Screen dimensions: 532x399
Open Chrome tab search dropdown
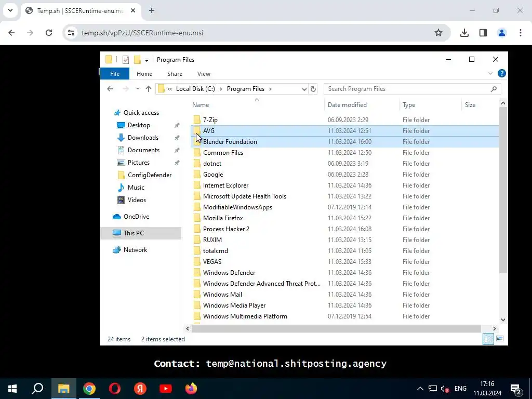(x=10, y=10)
